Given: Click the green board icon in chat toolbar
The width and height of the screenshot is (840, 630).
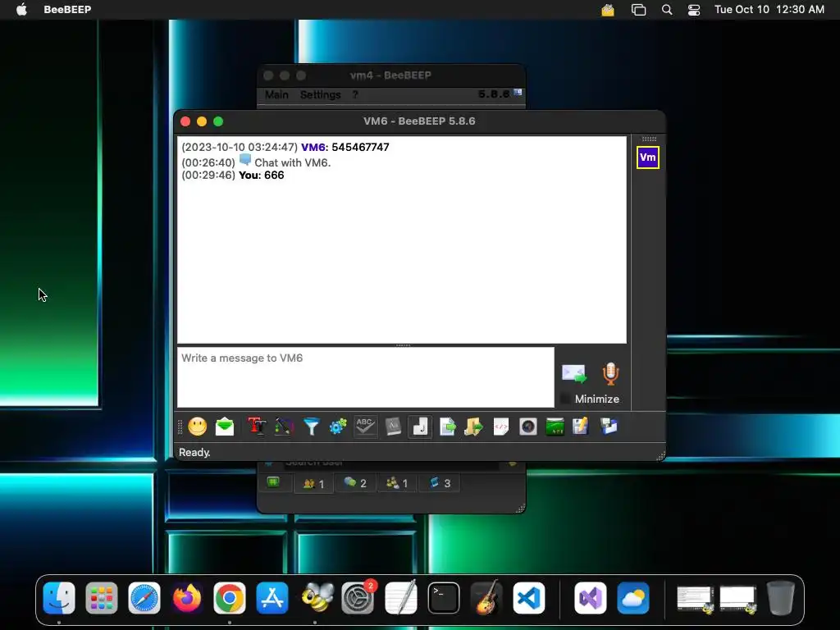Looking at the screenshot, I should coord(555,427).
